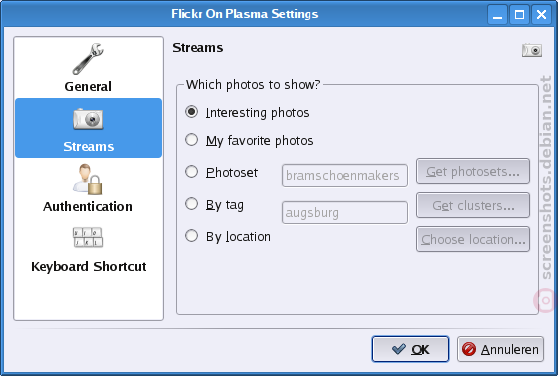Viewport: 558px width, 376px height.
Task: Select Interesting photos radio option
Action: (191, 112)
